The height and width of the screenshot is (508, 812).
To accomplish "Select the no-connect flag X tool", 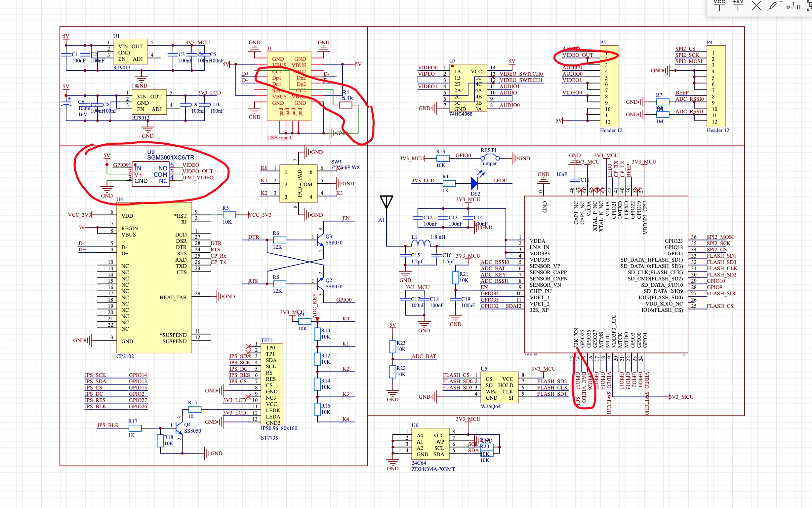I will tap(756, 6).
